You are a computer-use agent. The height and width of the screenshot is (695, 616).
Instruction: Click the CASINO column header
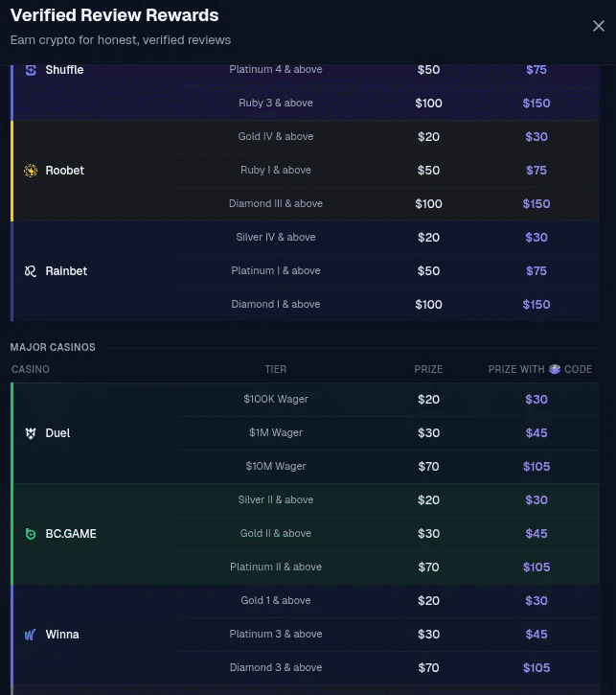pyautogui.click(x=31, y=369)
